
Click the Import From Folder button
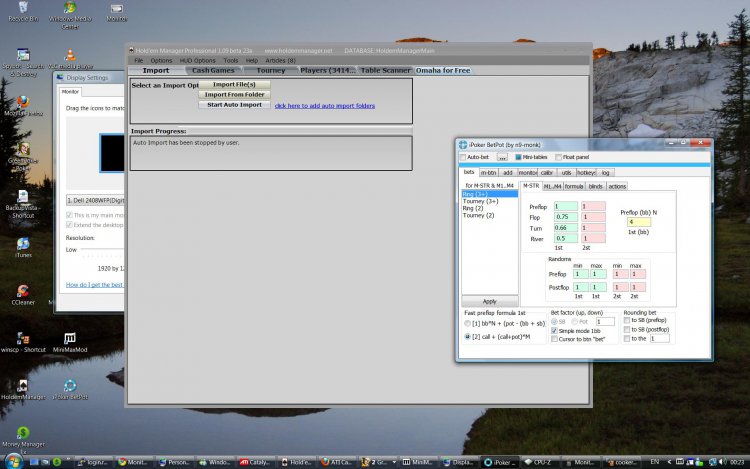(234, 95)
